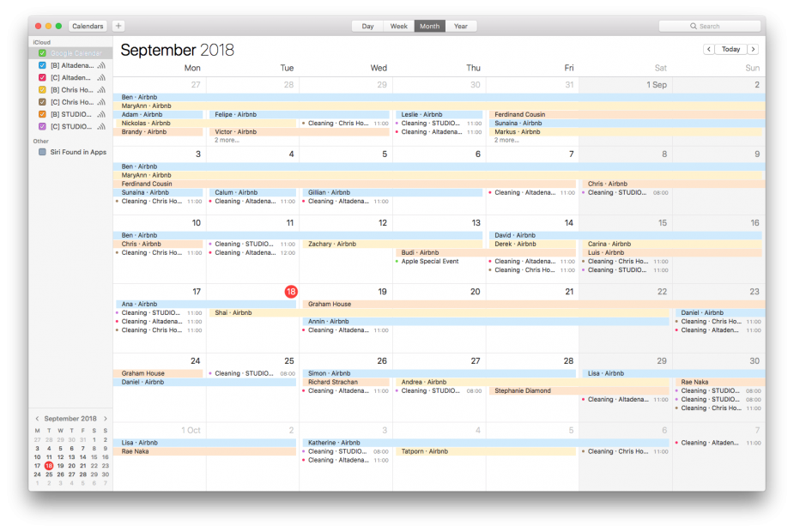
Task: Open the 'Apple Special Event' event
Action: coord(429,261)
